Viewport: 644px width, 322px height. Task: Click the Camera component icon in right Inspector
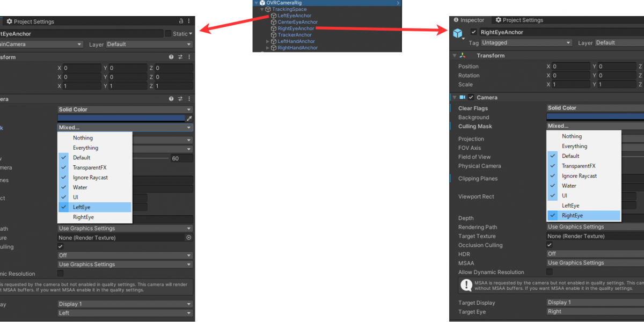462,98
